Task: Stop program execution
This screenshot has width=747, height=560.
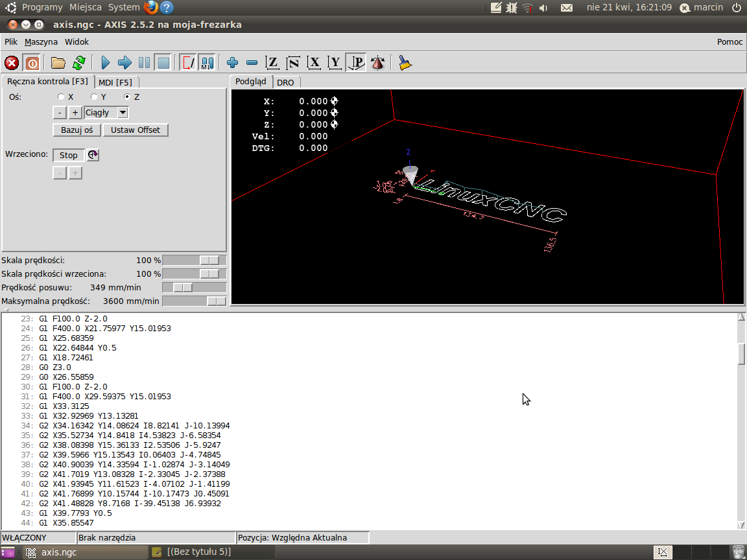Action: click(x=163, y=63)
